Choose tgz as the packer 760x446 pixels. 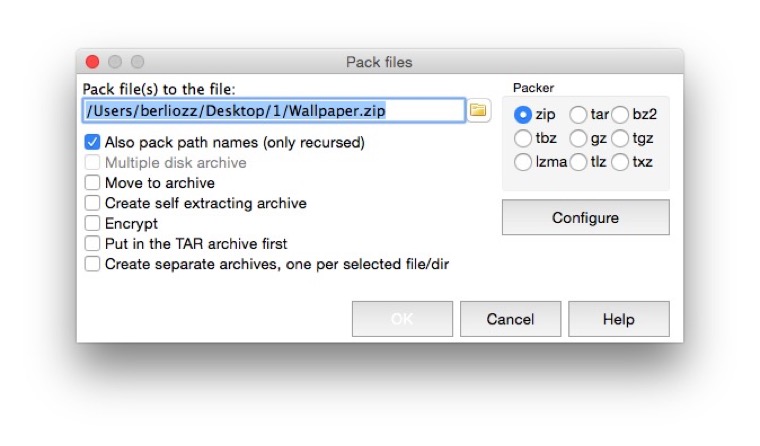point(621,138)
